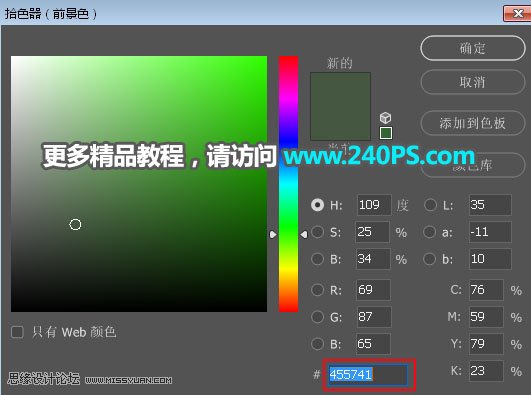Click the hue slider's left arrow handle
The height and width of the screenshot is (395, 531).
(x=273, y=234)
